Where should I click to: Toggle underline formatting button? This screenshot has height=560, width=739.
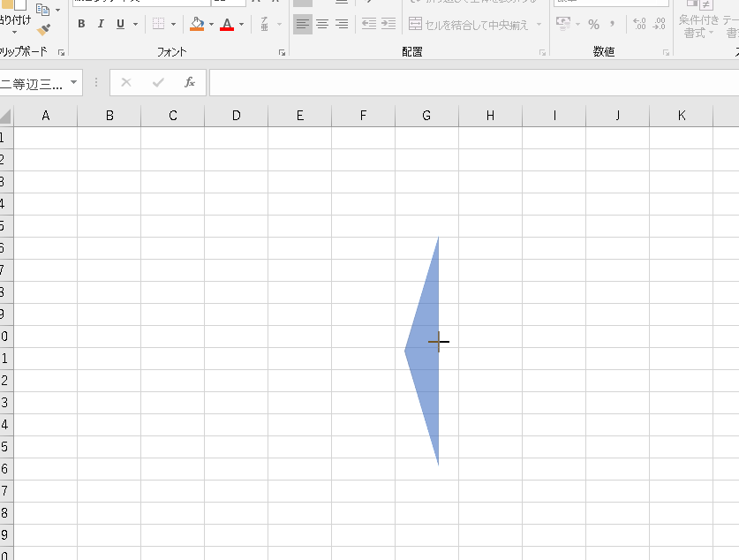[120, 24]
